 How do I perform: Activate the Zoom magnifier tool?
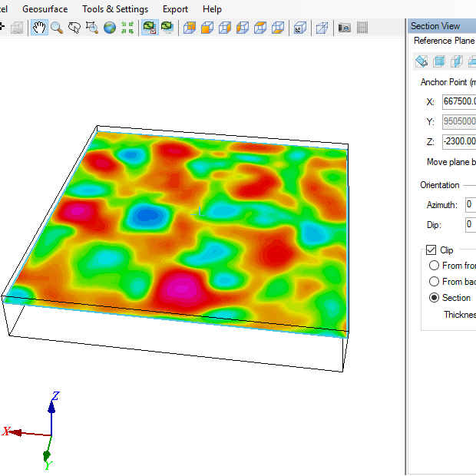[x=56, y=28]
